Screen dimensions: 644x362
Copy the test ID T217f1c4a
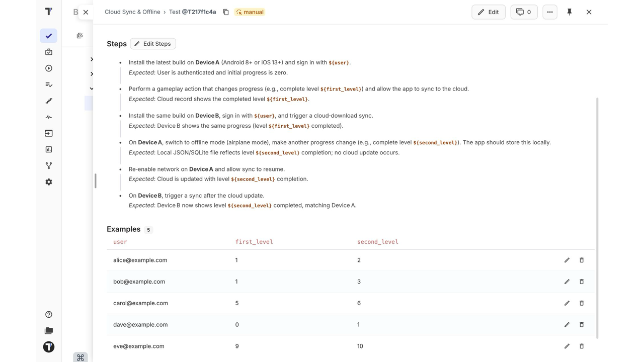pyautogui.click(x=226, y=12)
